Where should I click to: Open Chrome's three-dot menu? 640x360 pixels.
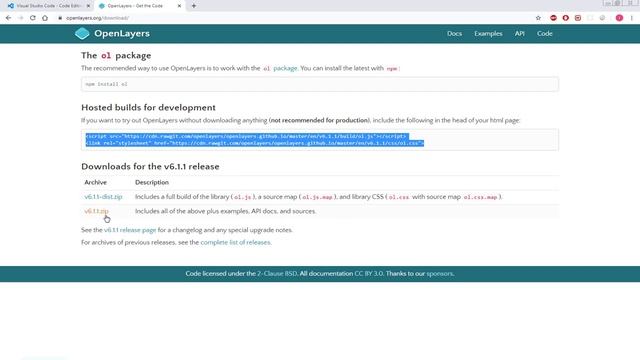pyautogui.click(x=631, y=18)
